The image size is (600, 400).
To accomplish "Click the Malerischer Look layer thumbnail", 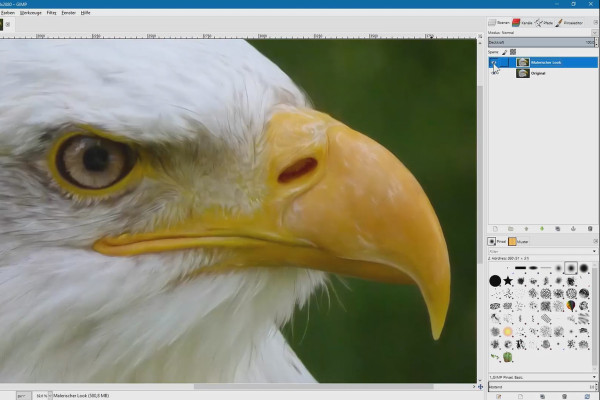I will [523, 62].
